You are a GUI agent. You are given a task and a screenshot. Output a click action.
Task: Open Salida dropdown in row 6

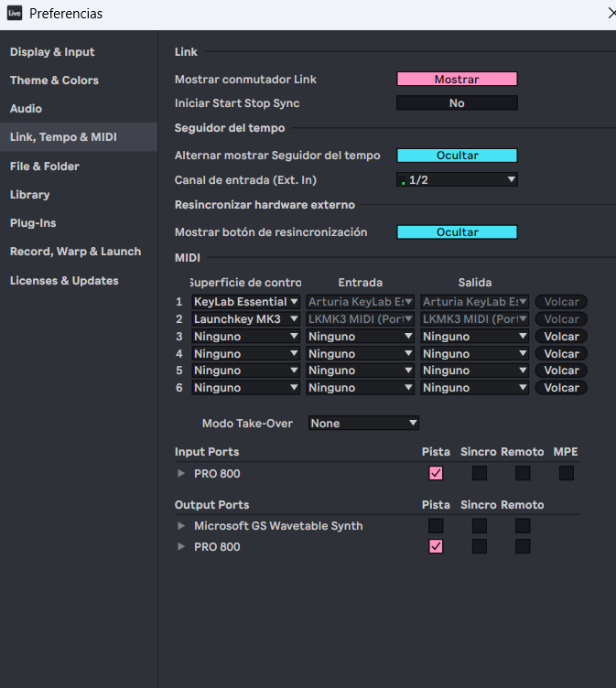(x=475, y=388)
